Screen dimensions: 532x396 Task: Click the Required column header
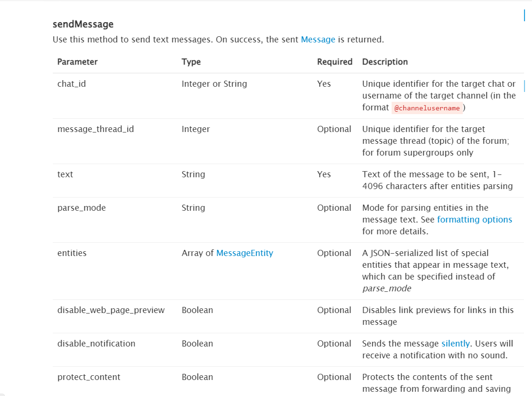tap(335, 62)
